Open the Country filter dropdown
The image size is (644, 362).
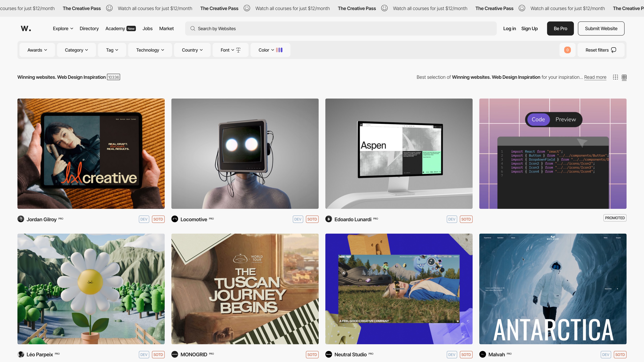[192, 50]
